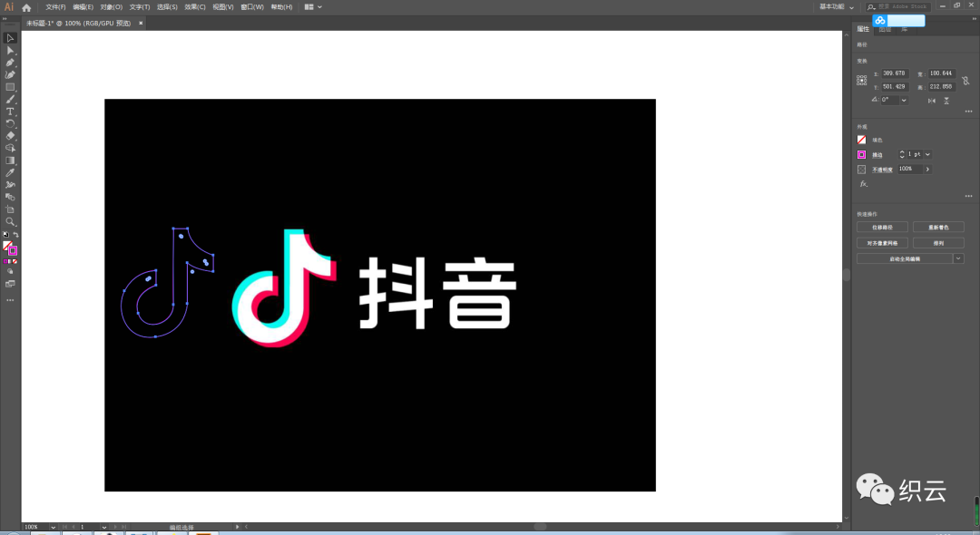This screenshot has height=535, width=980.
Task: Select the Gradient tool
Action: click(x=10, y=160)
